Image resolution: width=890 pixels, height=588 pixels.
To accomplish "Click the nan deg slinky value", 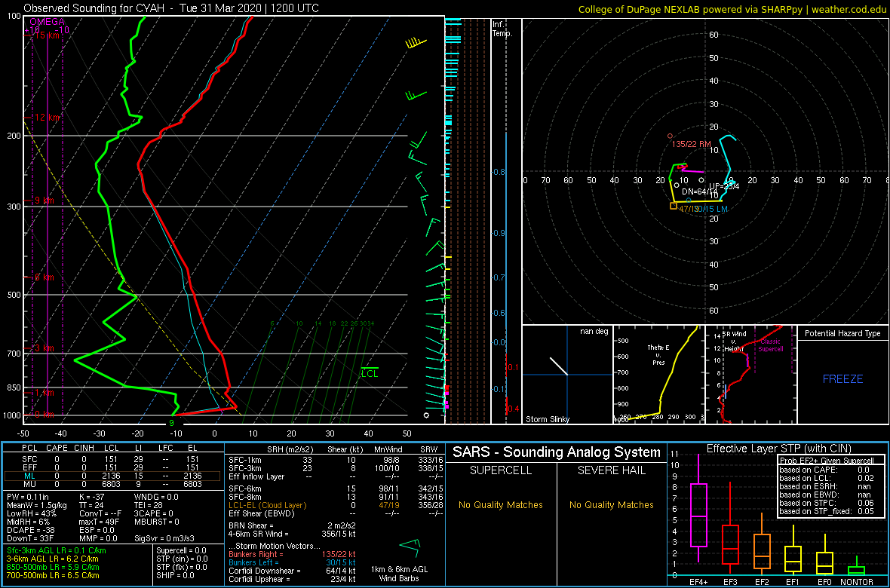I will tap(593, 332).
